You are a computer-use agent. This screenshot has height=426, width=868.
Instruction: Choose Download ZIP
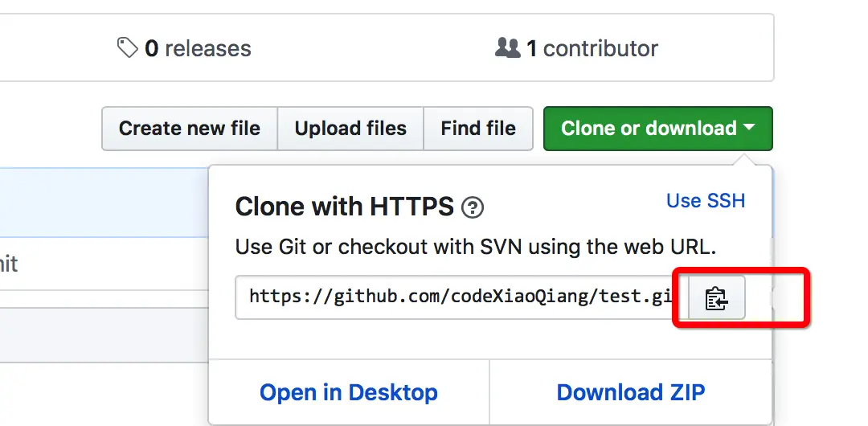[631, 392]
